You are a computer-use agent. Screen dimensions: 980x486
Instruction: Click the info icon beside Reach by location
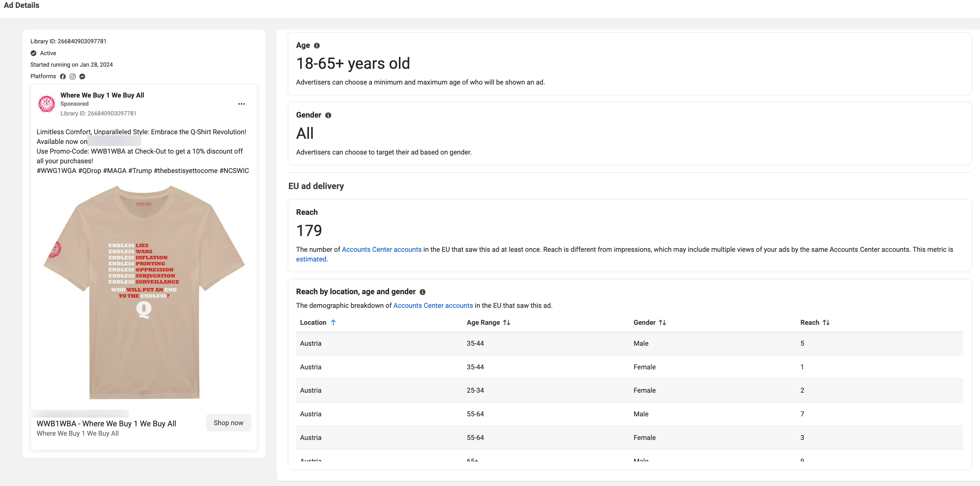pyautogui.click(x=422, y=292)
